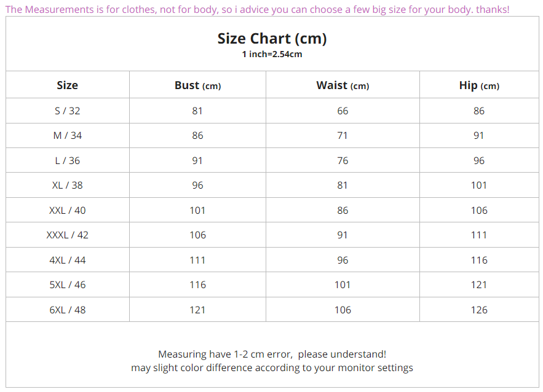Click the pink measurements advice text

pos(257,10)
